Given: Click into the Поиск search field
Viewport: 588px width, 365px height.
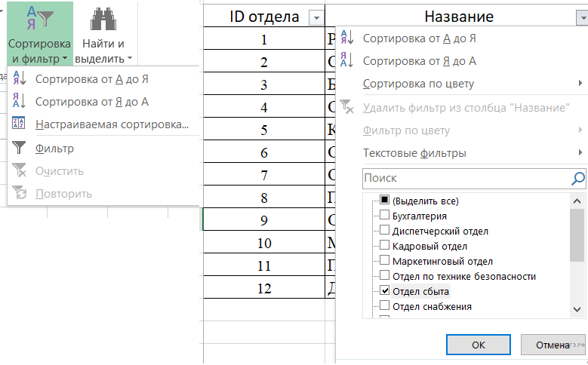Looking at the screenshot, I should 464,179.
